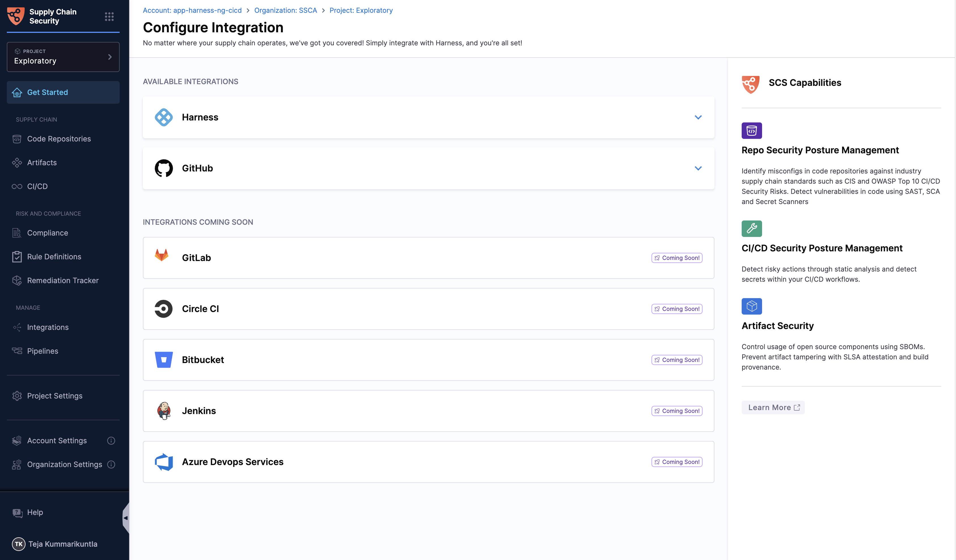Click the GitLab Coming Soon badge
956x560 pixels.
click(x=676, y=258)
